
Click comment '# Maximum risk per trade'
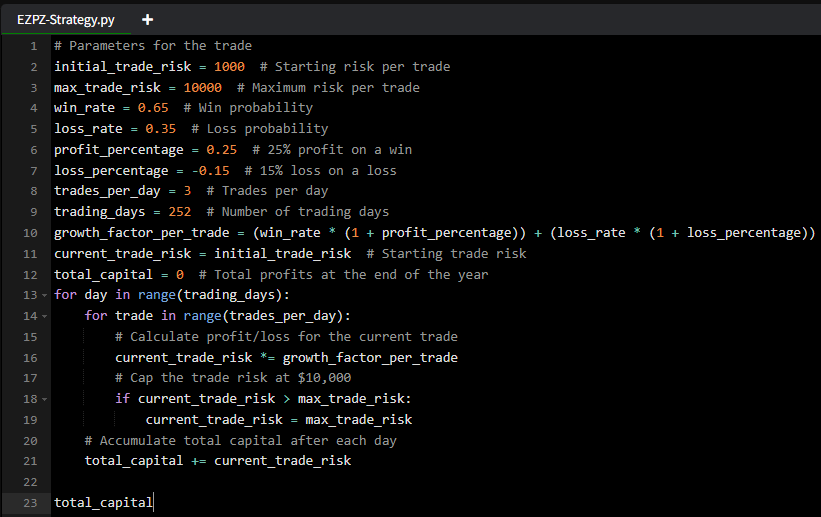(x=328, y=87)
